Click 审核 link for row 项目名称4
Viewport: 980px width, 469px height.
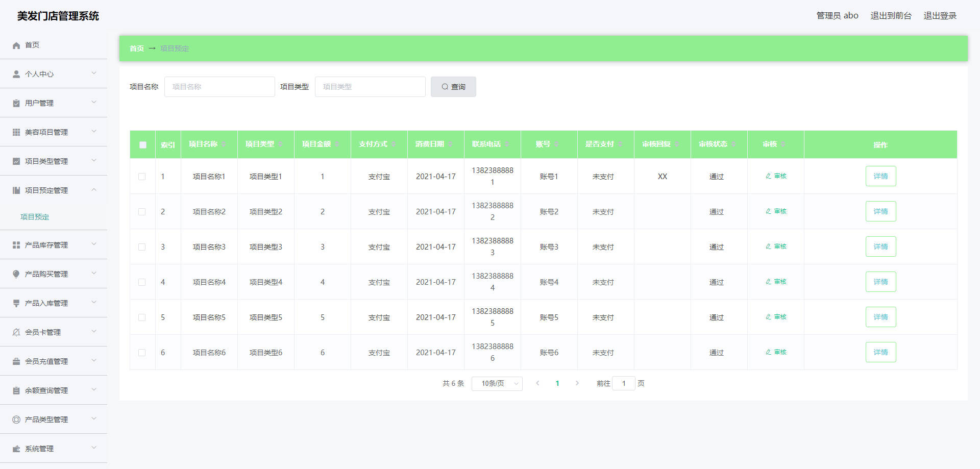click(x=776, y=282)
